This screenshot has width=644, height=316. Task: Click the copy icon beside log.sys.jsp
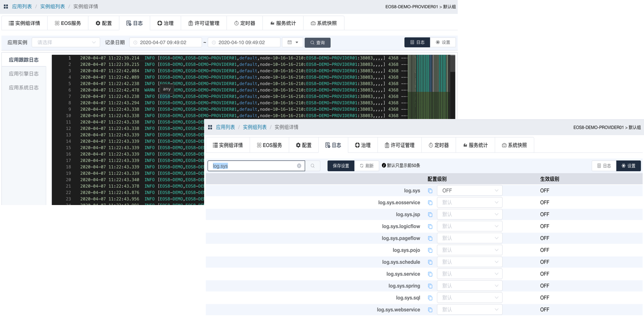(x=430, y=214)
